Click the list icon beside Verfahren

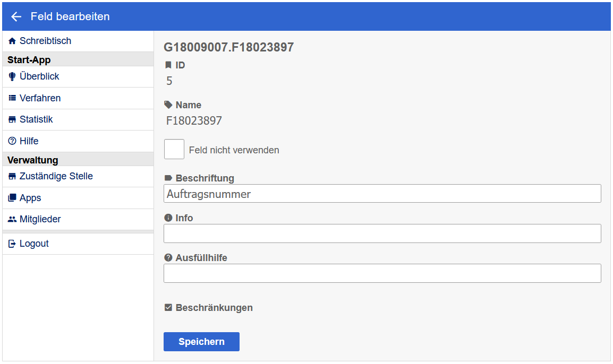point(12,98)
